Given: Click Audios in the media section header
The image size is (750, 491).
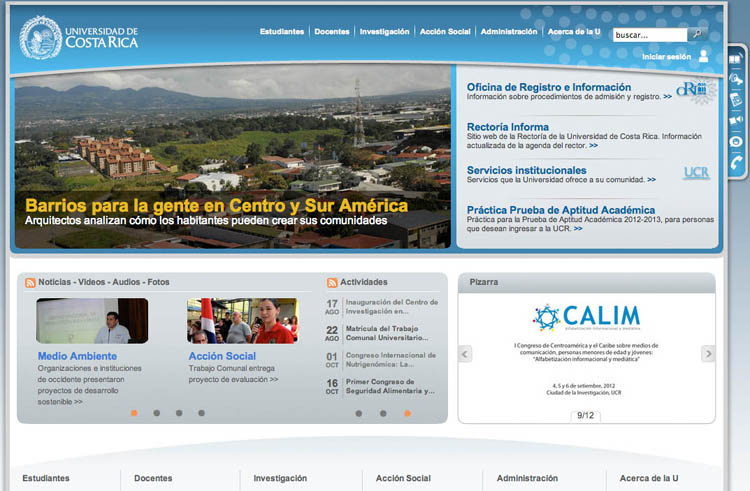Looking at the screenshot, I should click(126, 282).
